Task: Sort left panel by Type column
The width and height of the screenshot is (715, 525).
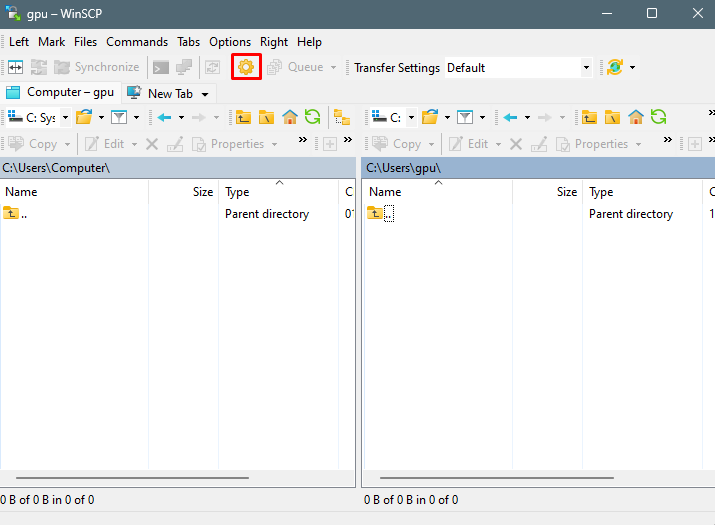Action: pos(279,192)
